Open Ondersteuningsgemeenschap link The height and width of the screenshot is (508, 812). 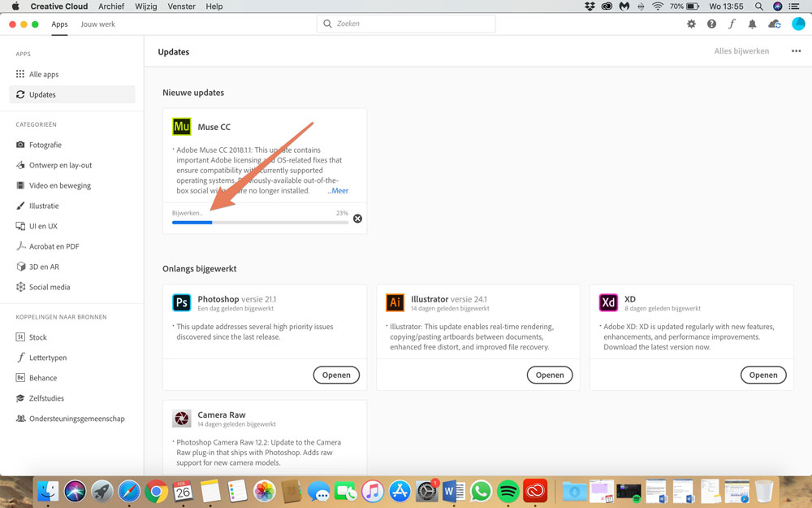tap(72, 419)
